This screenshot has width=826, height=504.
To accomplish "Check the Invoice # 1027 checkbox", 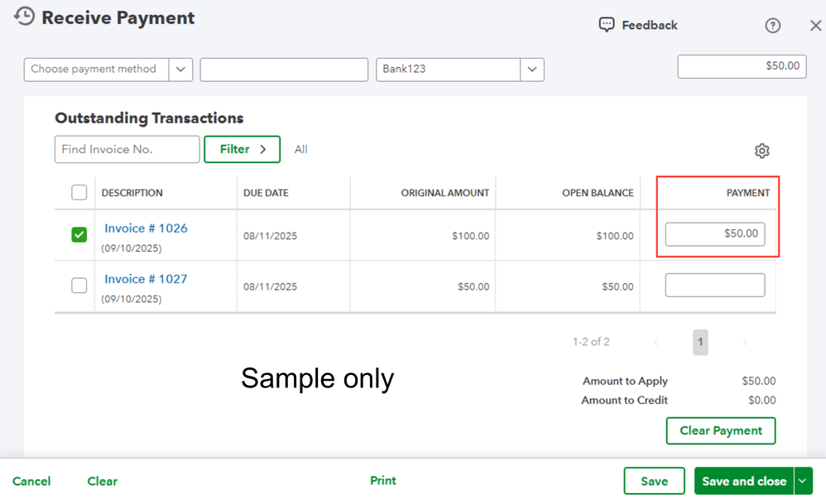I will pyautogui.click(x=79, y=286).
